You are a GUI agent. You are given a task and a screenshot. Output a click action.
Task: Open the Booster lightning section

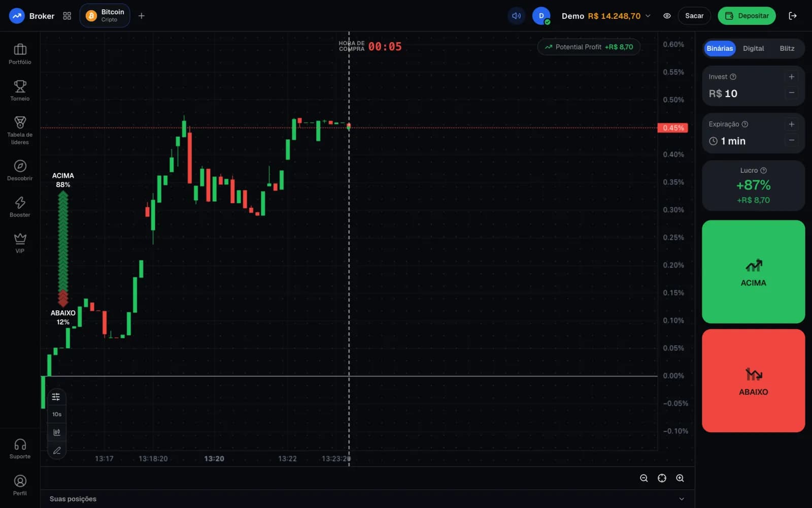pos(20,207)
